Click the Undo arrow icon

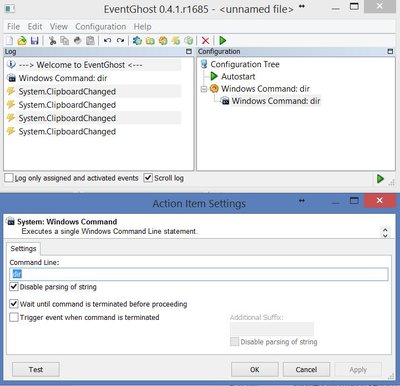point(107,41)
